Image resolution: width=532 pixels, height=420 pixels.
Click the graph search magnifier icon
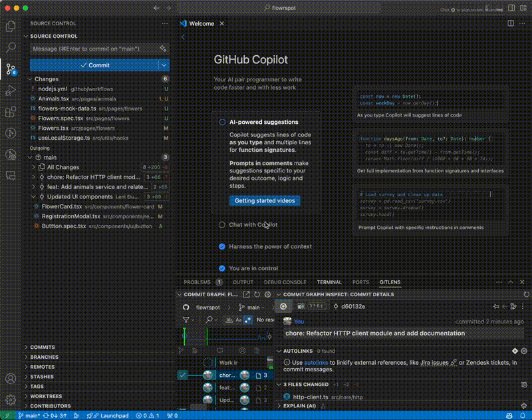click(209, 319)
